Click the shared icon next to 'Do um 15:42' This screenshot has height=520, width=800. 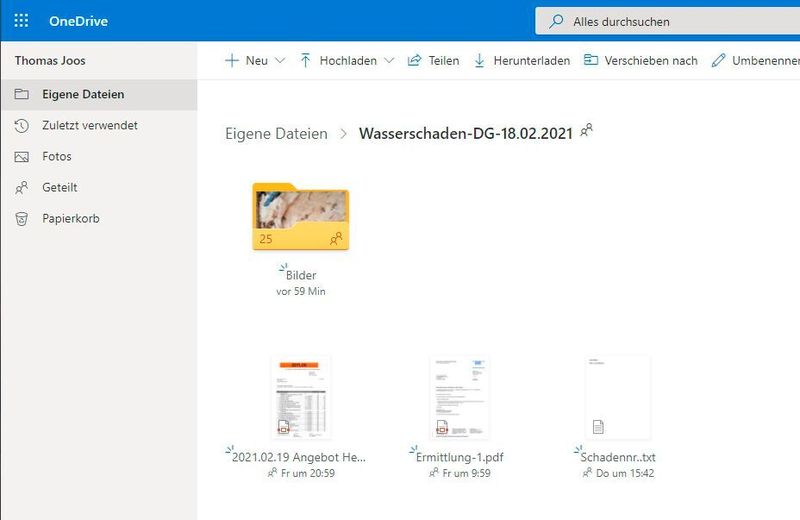pyautogui.click(x=587, y=473)
